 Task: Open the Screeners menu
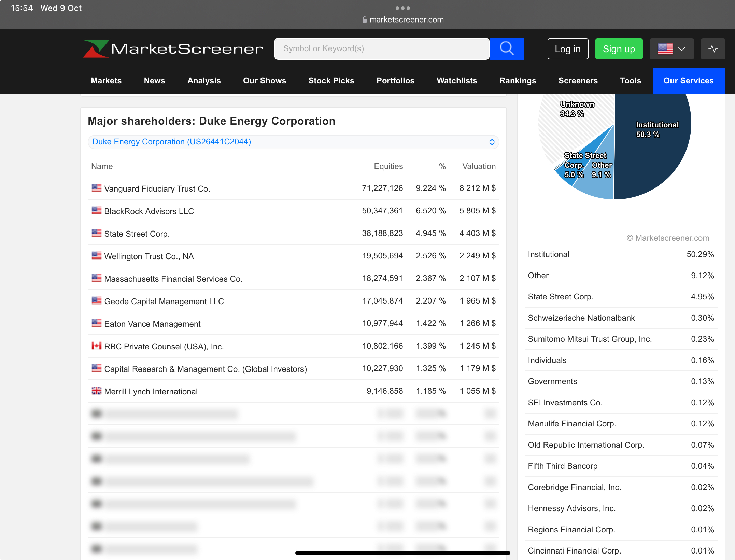coord(578,81)
